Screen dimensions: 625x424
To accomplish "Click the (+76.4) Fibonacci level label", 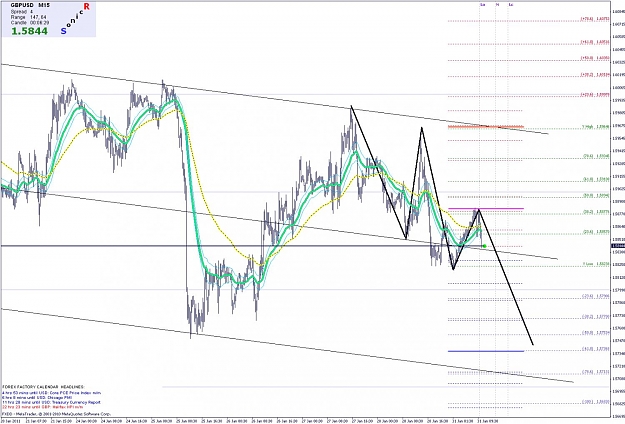I will (x=595, y=19).
